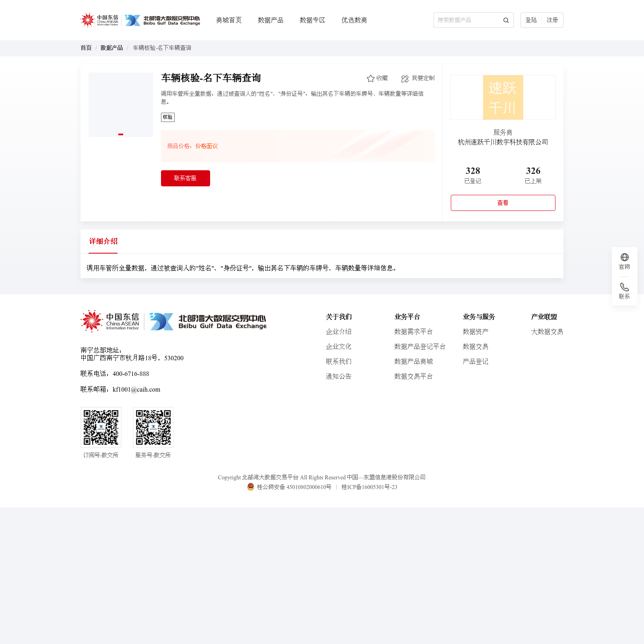
Task: Click the 我要定制 customize icon
Action: click(405, 78)
